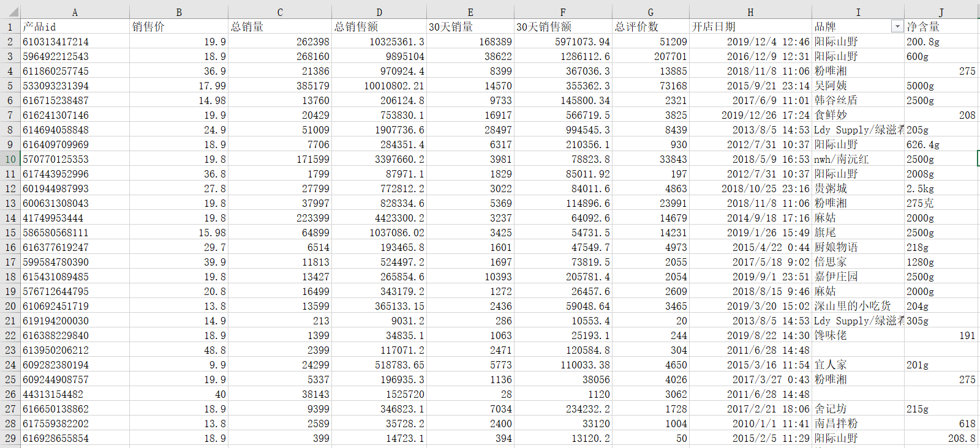The height and width of the screenshot is (448, 980).
Task: Select the 南昌拌粉 brand cell
Action: (x=858, y=424)
